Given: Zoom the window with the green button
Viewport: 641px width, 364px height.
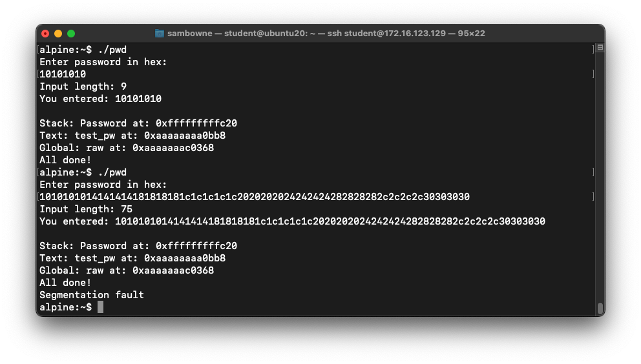Looking at the screenshot, I should coord(71,34).
